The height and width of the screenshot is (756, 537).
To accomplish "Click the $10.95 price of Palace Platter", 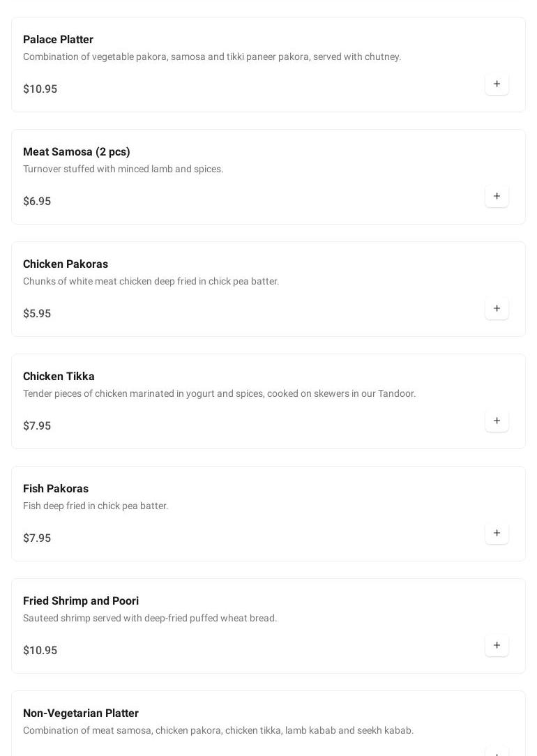I will [x=40, y=89].
